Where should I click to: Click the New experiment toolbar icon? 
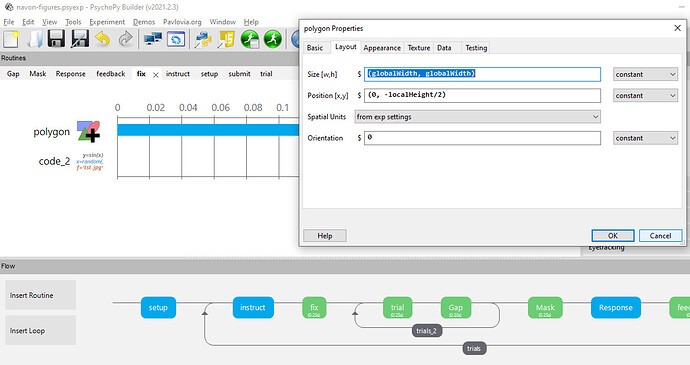(11, 39)
